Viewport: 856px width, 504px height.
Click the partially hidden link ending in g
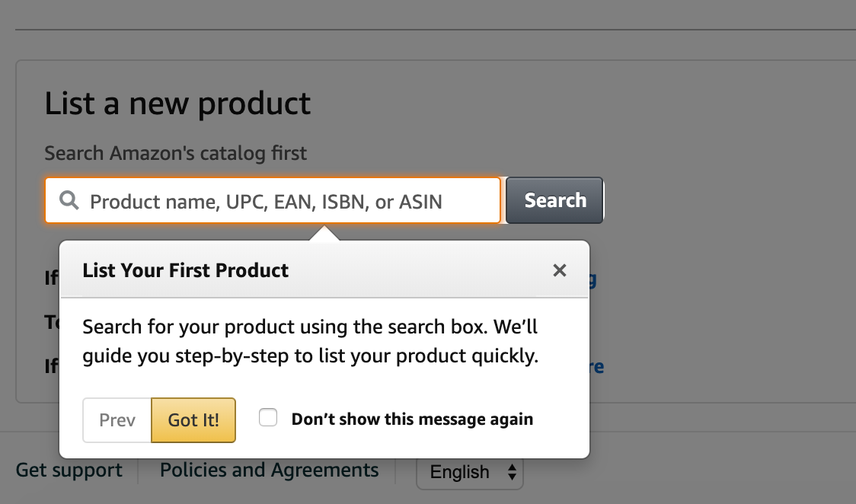(592, 279)
